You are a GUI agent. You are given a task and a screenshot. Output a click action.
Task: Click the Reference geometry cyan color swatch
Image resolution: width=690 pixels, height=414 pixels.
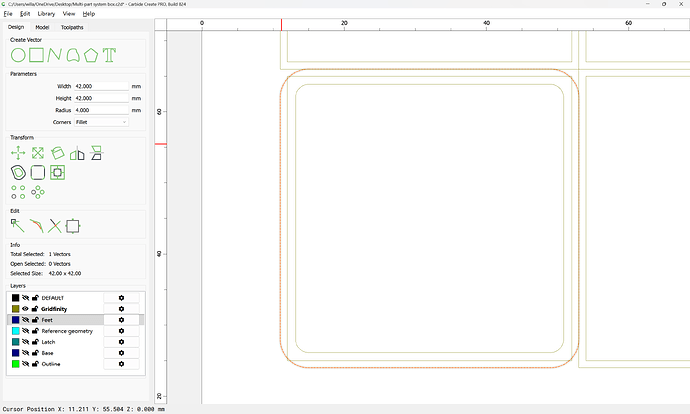pos(15,331)
